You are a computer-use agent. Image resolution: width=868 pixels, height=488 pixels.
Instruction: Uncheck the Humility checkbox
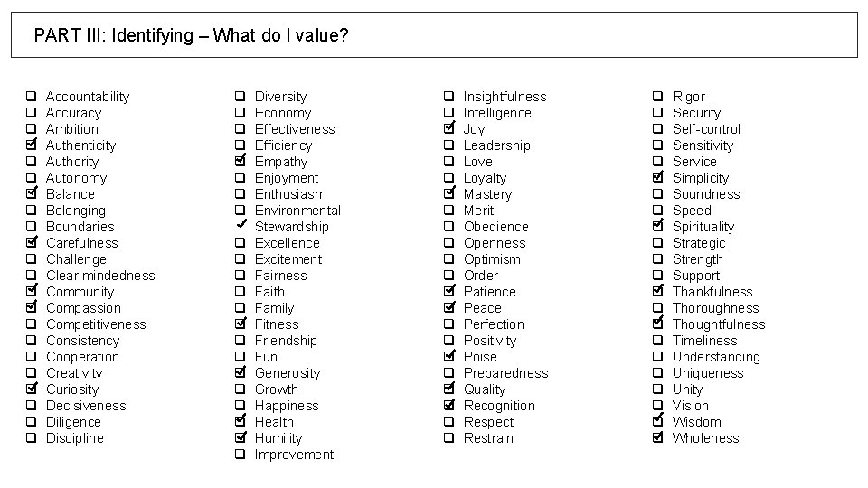pyautogui.click(x=240, y=438)
